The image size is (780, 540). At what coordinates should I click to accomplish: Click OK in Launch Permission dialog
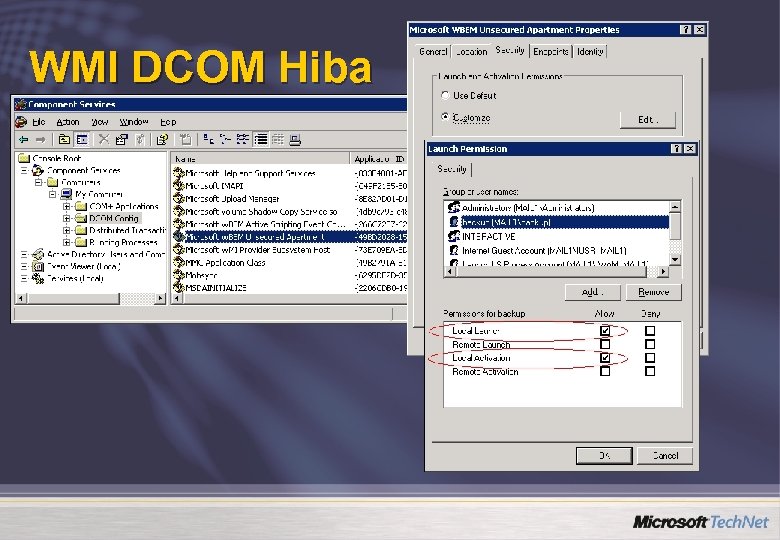click(604, 455)
